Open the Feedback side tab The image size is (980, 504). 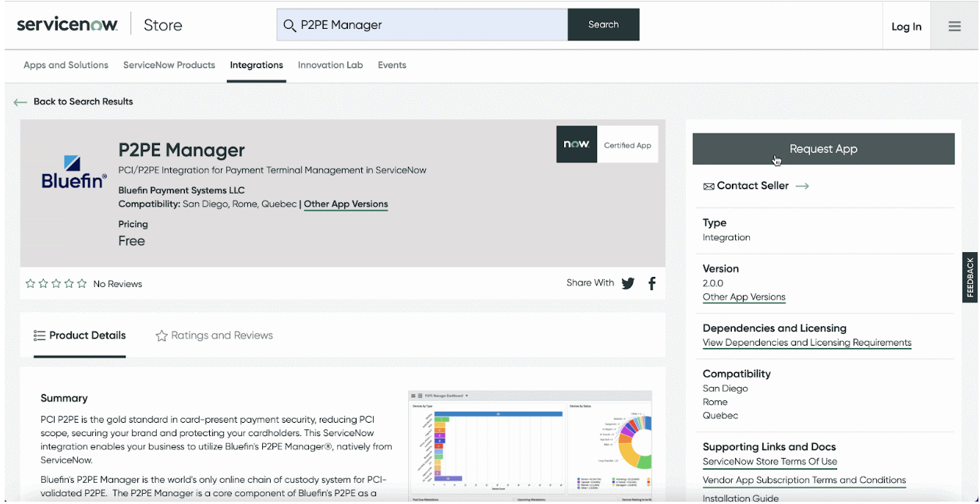pyautogui.click(x=970, y=278)
